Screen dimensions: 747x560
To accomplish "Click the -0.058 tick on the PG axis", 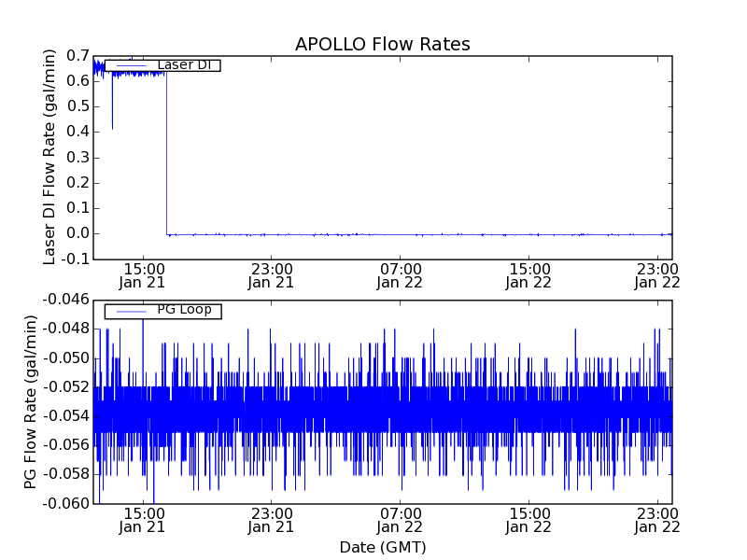I will 66,474.
